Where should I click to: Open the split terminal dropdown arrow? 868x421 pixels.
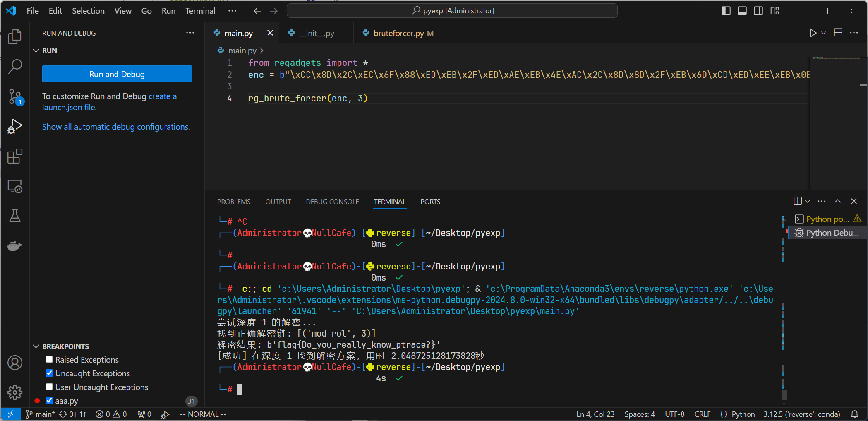(x=807, y=201)
